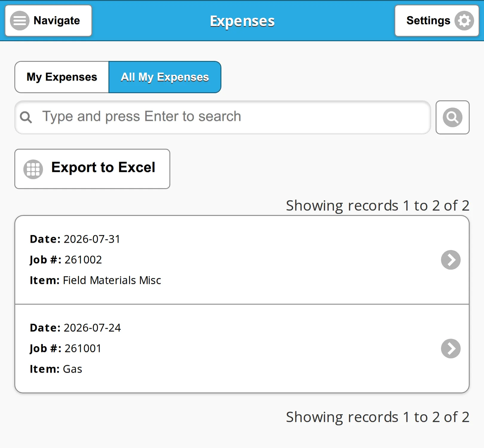
Task: Click into the search text field
Action: [223, 117]
